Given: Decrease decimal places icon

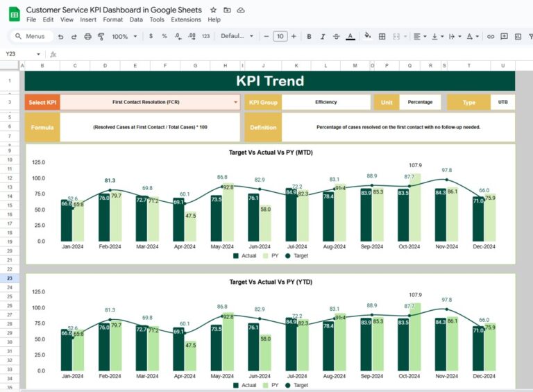Looking at the screenshot, I should tap(178, 36).
